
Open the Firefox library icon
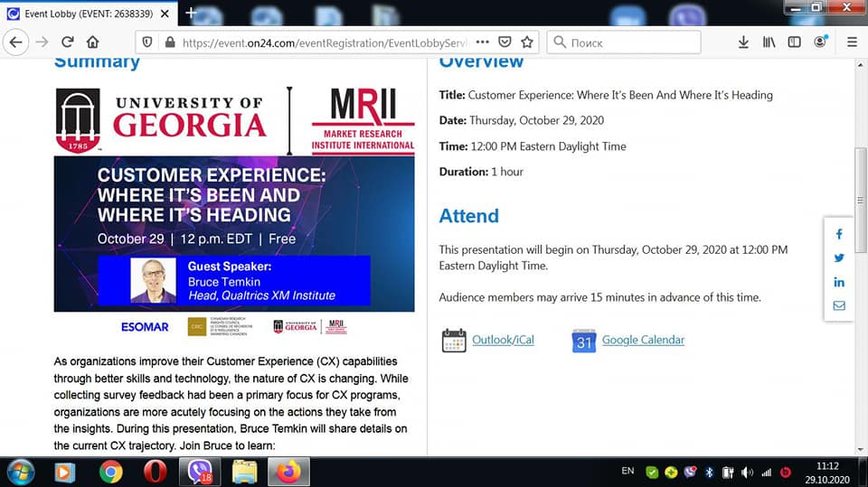click(769, 42)
